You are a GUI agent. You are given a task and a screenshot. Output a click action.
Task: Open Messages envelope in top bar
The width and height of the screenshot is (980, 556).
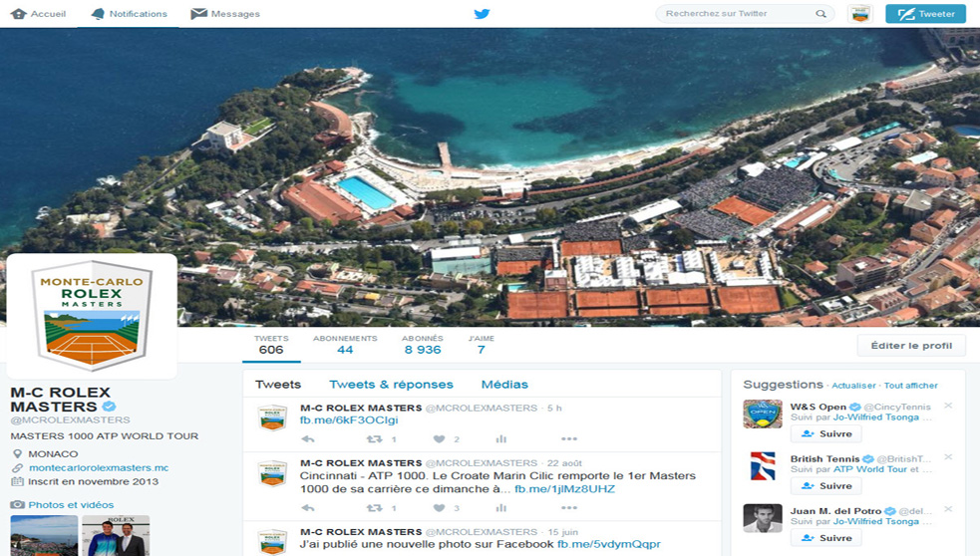tap(225, 14)
